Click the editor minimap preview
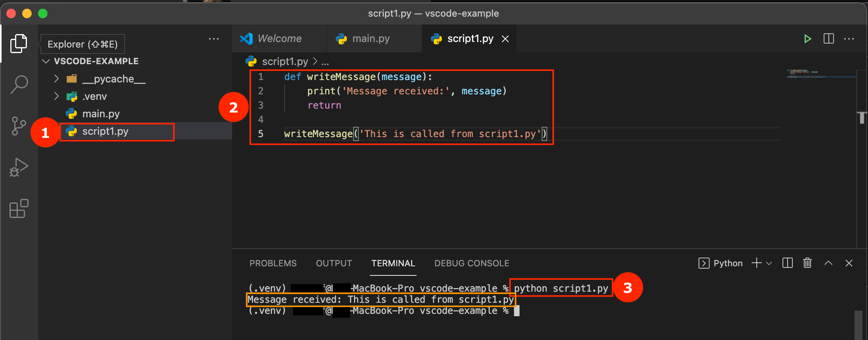Viewport: 868px width, 340px height. (821, 74)
